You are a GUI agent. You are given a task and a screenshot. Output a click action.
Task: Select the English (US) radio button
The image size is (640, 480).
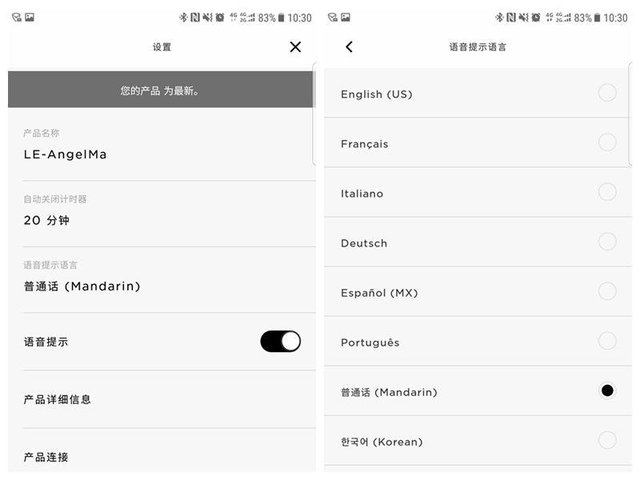tap(607, 93)
